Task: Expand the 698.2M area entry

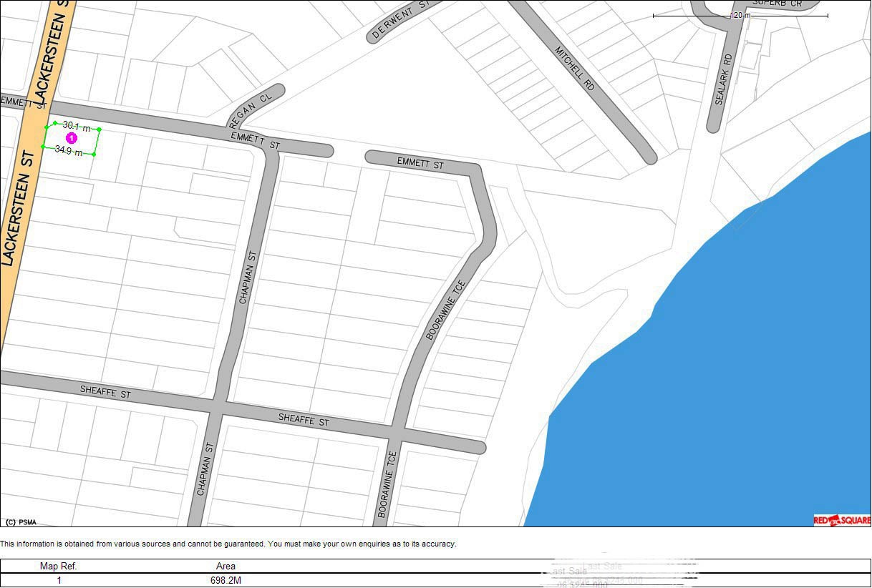Action: point(226,579)
